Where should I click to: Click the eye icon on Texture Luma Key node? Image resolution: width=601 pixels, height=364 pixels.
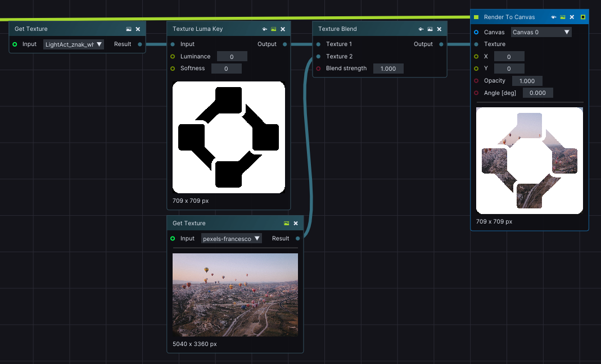pos(265,29)
